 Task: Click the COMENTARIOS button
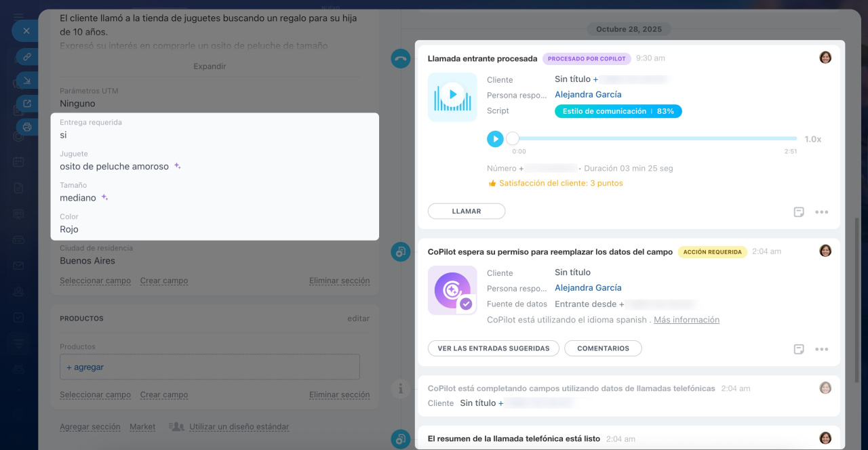(603, 348)
